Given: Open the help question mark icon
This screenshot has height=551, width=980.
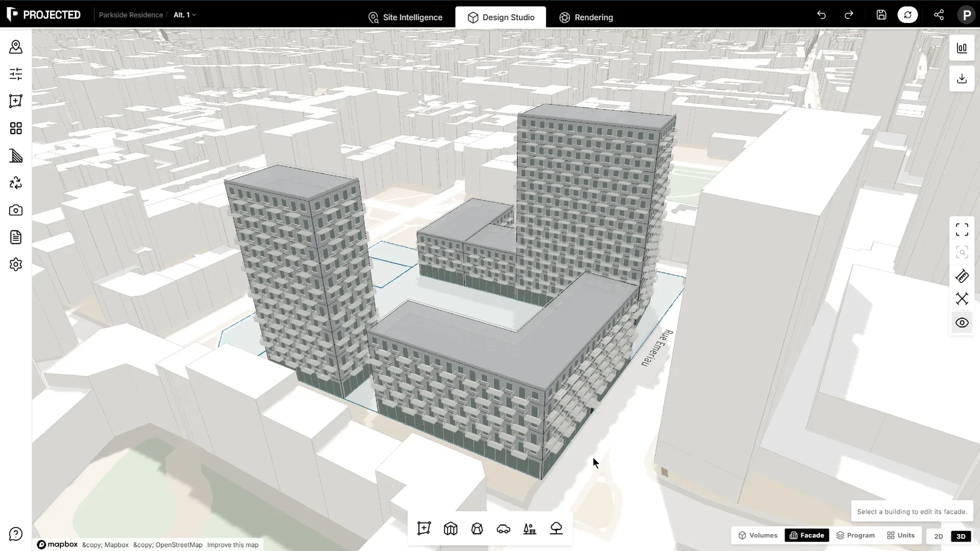Looking at the screenshot, I should tap(16, 534).
